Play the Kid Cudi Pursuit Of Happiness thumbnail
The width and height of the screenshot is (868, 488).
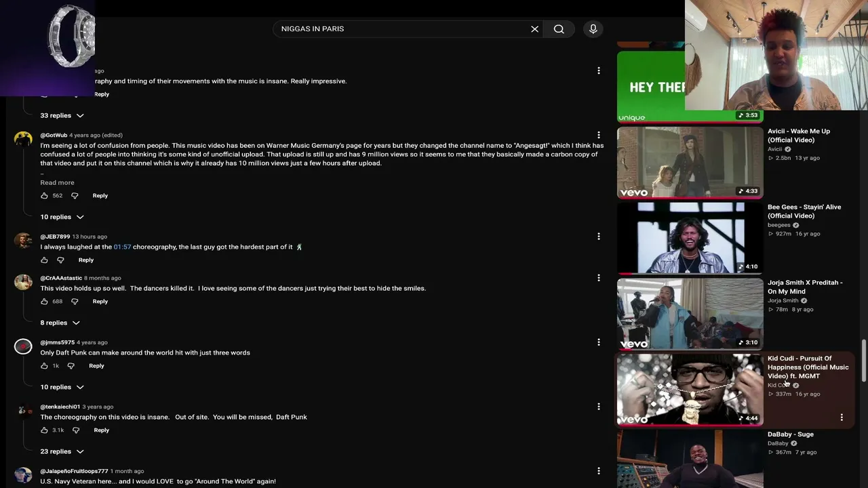coord(690,390)
